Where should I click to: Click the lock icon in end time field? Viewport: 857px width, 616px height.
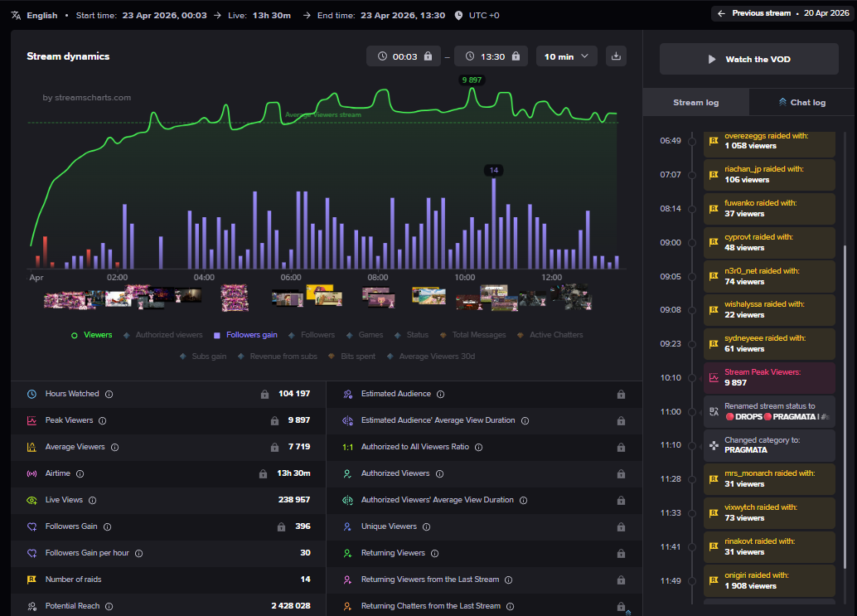coord(516,56)
